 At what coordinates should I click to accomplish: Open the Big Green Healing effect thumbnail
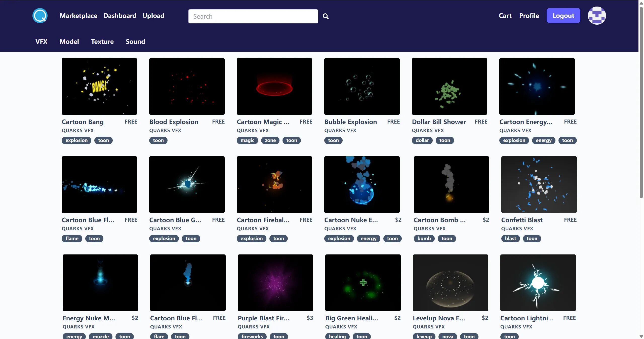363,282
